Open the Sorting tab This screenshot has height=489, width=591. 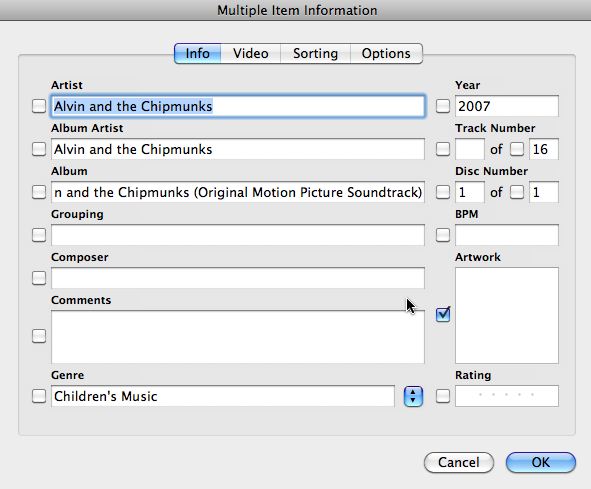(x=315, y=54)
